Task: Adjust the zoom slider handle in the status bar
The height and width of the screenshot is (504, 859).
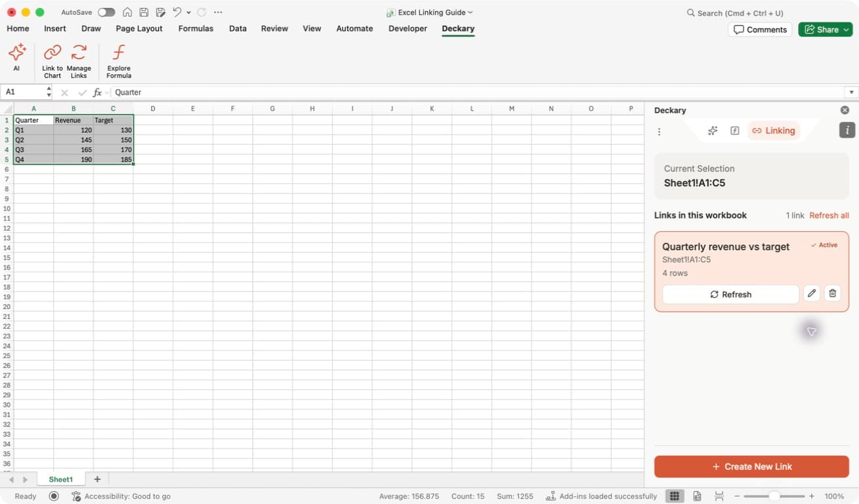Action: (774, 496)
